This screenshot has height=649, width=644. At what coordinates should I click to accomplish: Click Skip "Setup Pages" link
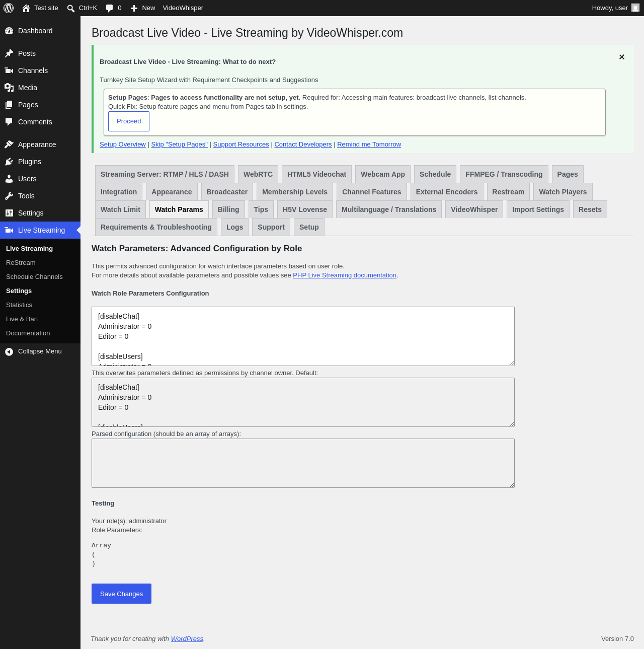(x=180, y=145)
